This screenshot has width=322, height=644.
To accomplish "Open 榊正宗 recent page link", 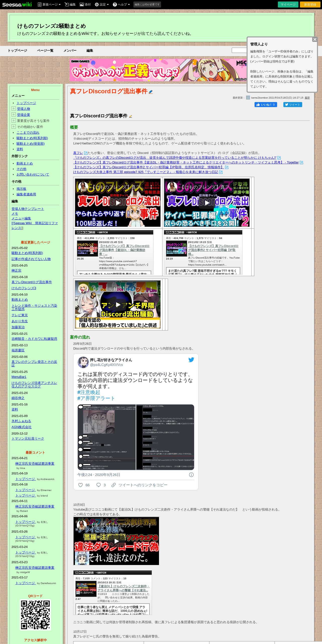I will coord(16,271).
